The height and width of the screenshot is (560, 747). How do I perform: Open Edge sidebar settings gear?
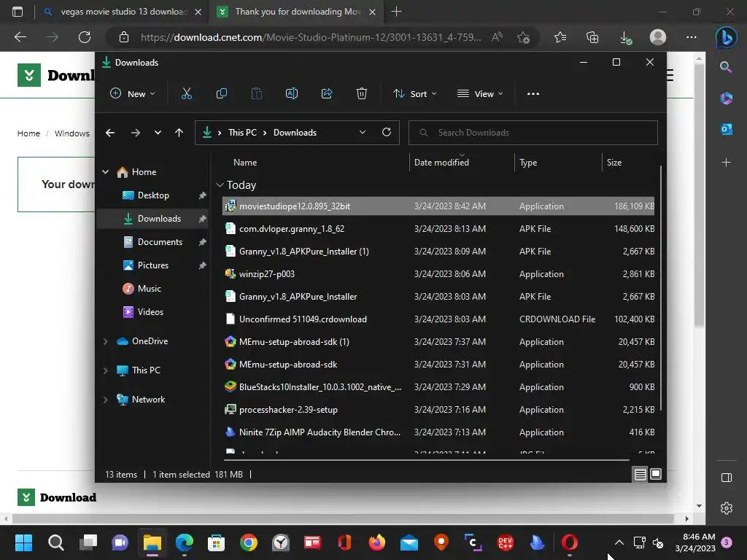(x=726, y=508)
